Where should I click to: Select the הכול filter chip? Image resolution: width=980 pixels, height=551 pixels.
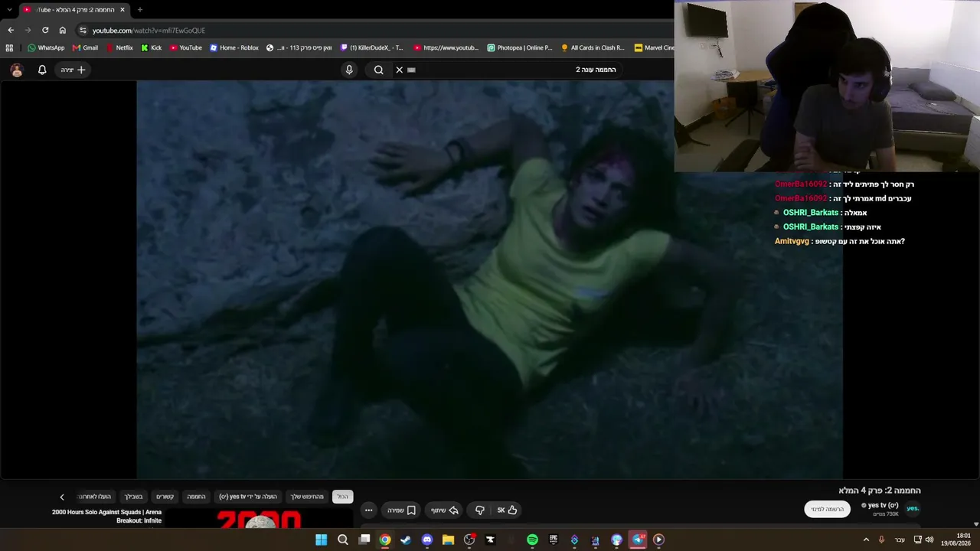pos(342,497)
